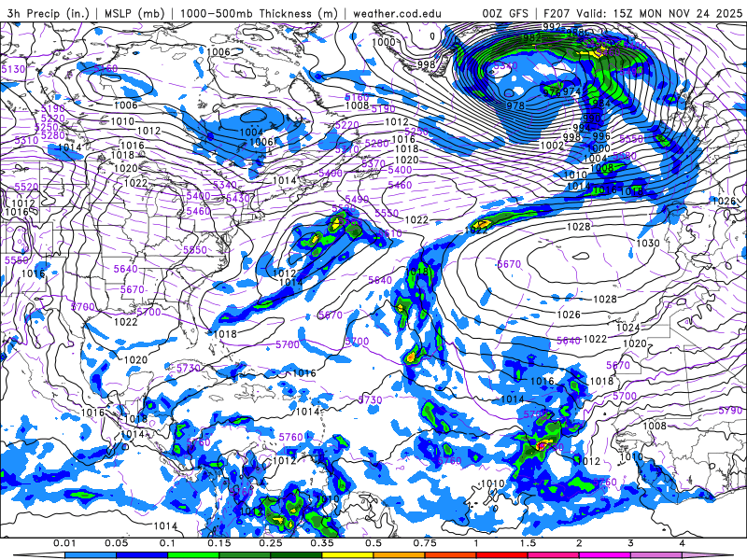Select the yellow 0.5 legend swatch
The width and height of the screenshot is (747, 560).
click(x=347, y=555)
